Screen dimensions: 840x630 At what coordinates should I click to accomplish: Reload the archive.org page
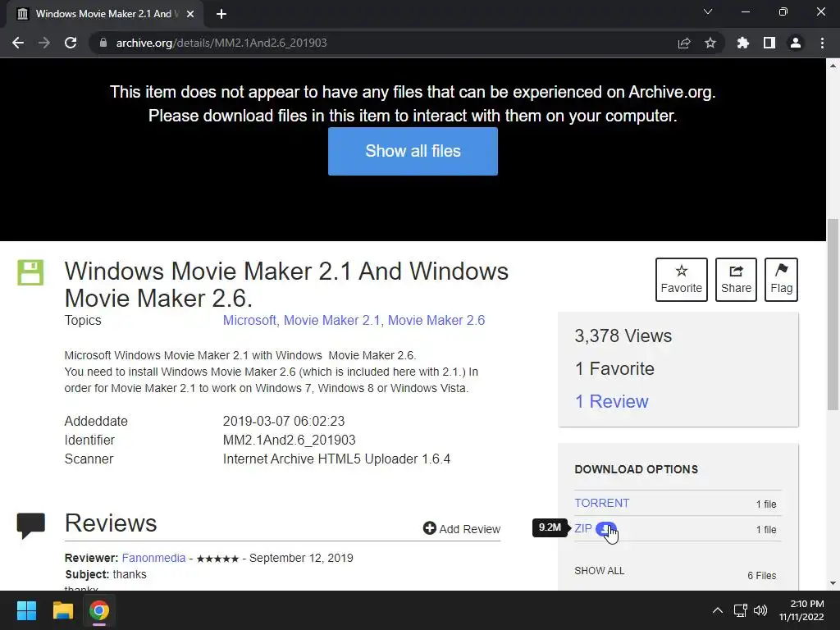tap(71, 43)
